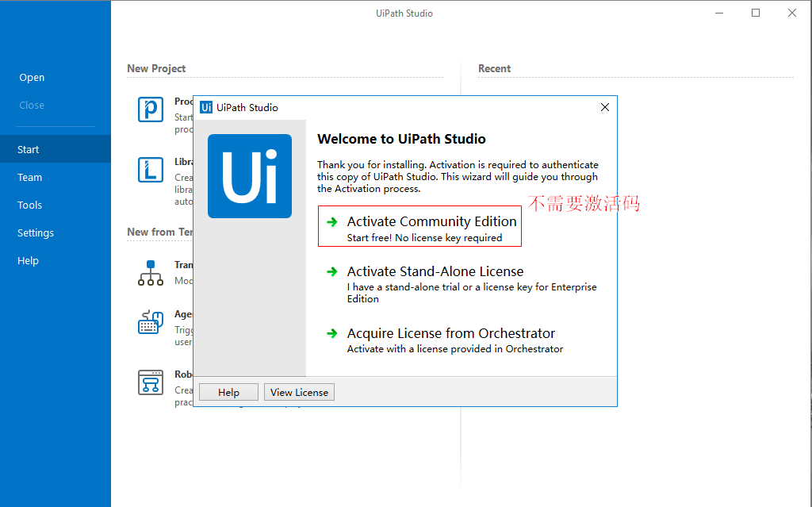Select the Transactional Process template icon
This screenshot has width=812, height=507.
[151, 273]
